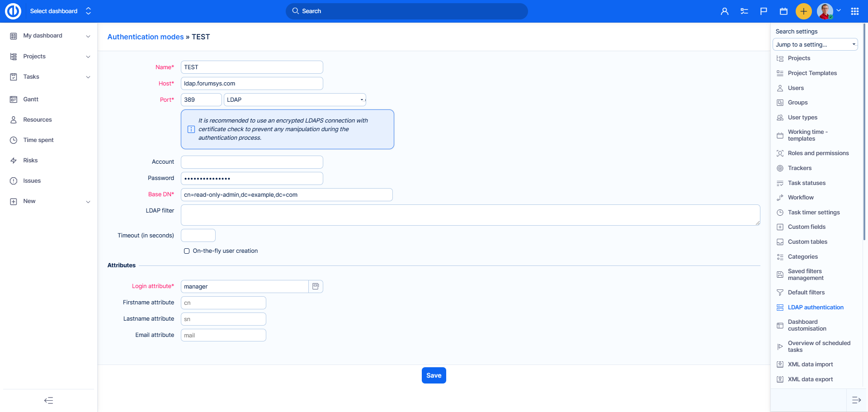Click the LDAP filter text area
868x412 pixels.
point(470,215)
